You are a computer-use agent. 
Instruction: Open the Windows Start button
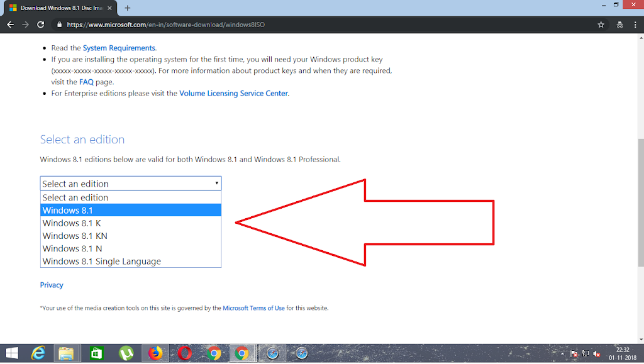[11, 353]
